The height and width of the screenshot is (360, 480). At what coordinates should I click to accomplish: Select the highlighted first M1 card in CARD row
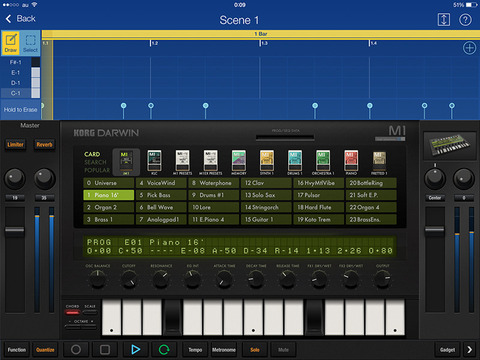coord(126,162)
